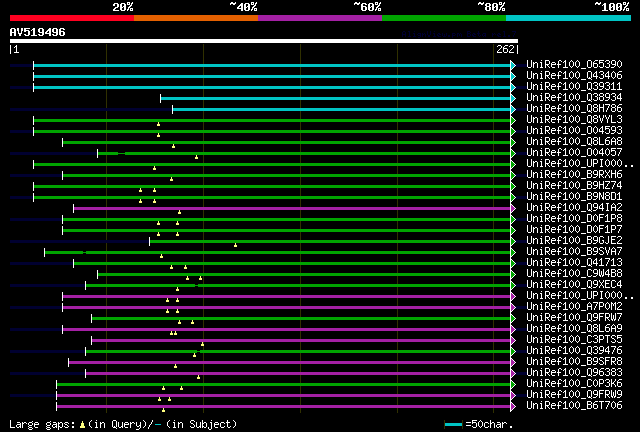Select the UniRef100_D0F1P7 label
This screenshot has width=640, height=432.
(x=574, y=230)
